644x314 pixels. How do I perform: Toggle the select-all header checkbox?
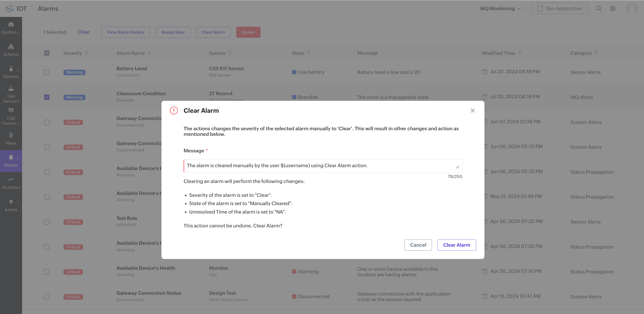(x=47, y=53)
